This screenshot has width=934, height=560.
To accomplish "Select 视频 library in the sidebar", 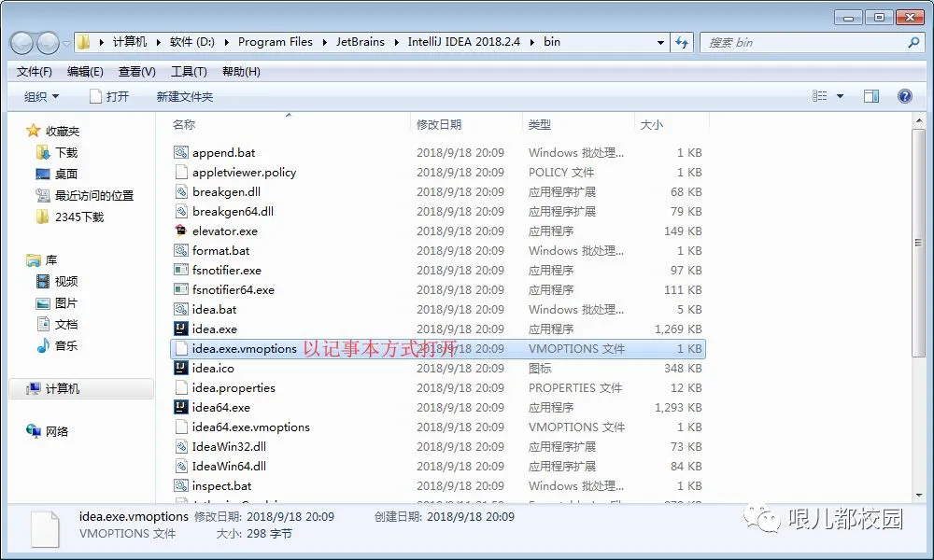I will click(57, 281).
